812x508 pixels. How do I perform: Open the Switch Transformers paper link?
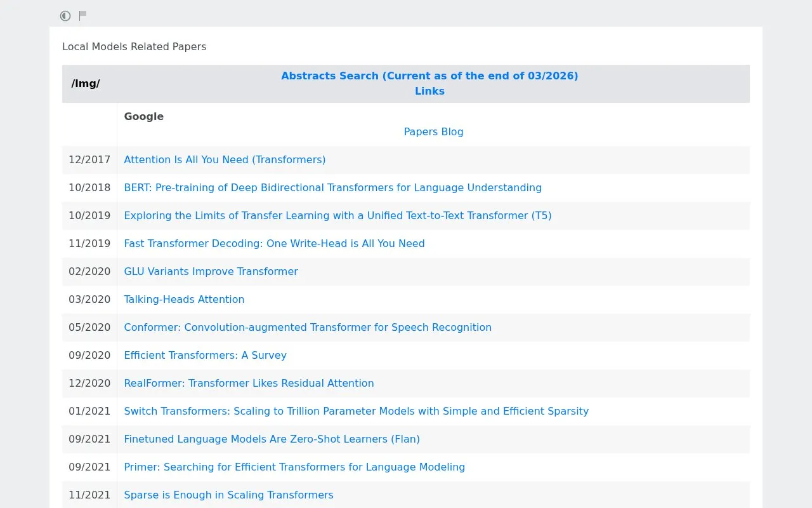[x=356, y=411]
